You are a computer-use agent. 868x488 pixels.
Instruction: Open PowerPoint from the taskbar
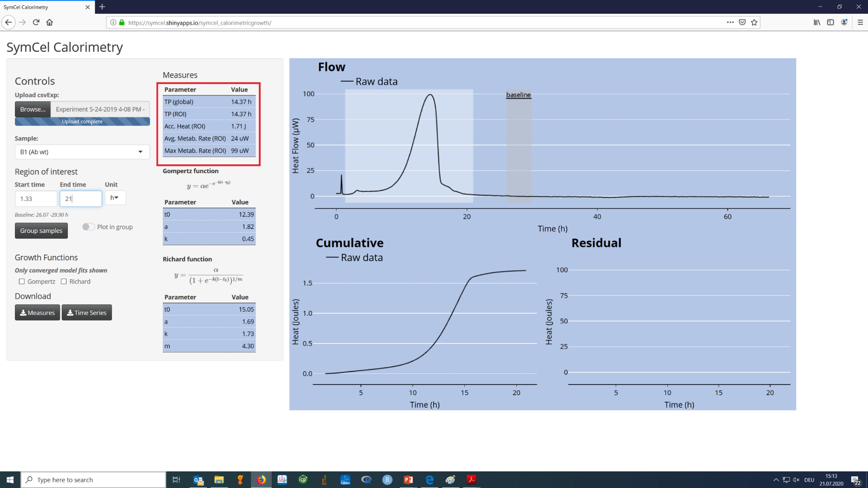(x=408, y=480)
